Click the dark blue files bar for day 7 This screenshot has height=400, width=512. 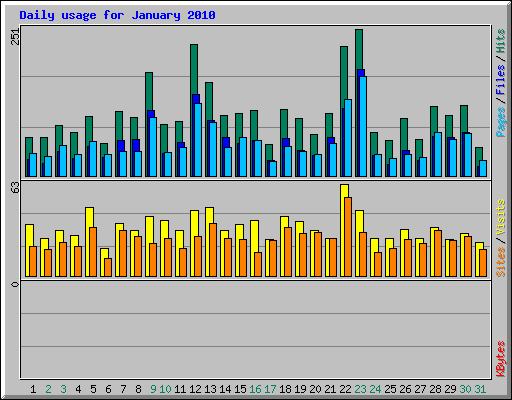click(x=121, y=146)
